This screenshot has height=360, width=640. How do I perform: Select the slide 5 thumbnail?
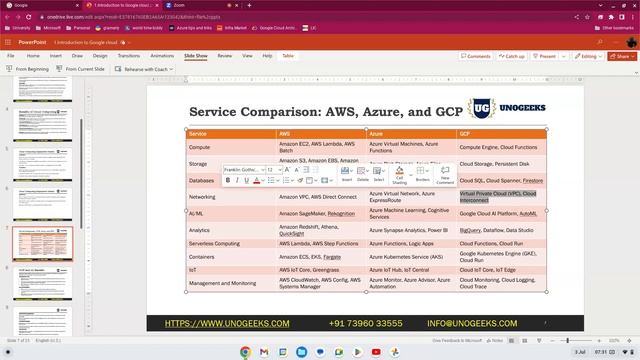[42, 164]
